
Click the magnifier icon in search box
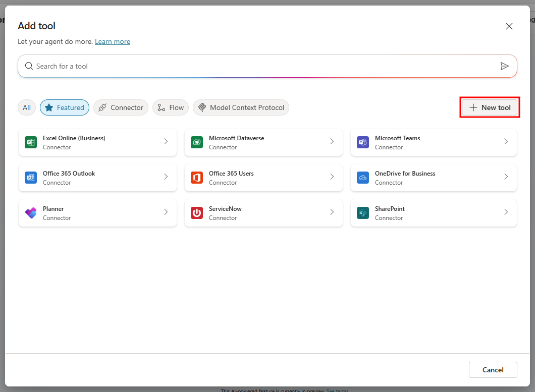pyautogui.click(x=29, y=66)
